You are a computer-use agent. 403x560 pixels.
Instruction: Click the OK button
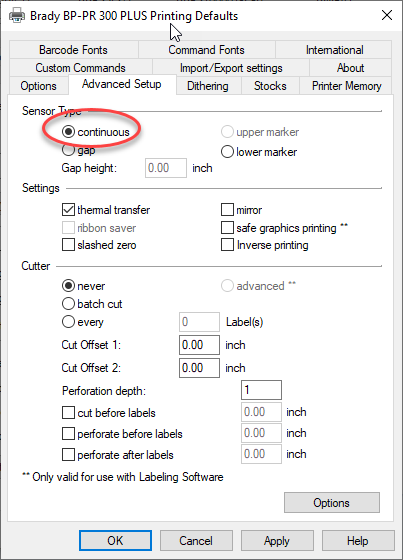click(115, 540)
